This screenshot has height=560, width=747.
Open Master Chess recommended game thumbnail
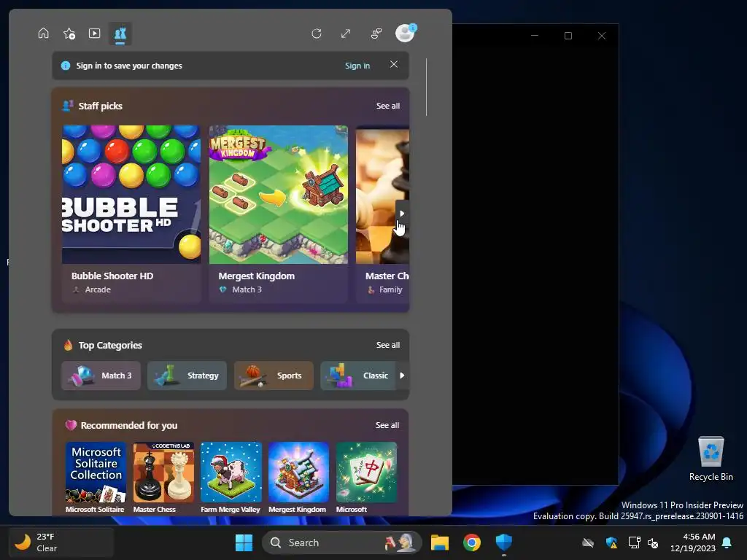pos(163,472)
